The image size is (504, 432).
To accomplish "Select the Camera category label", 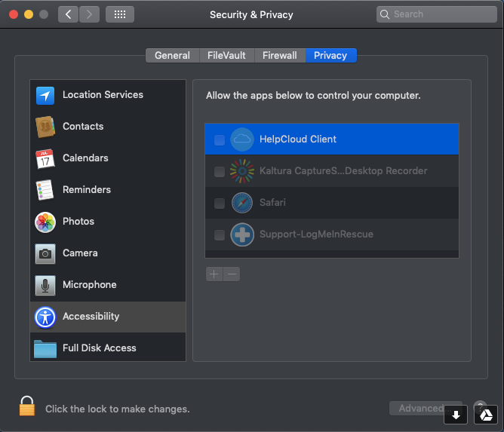I will (x=80, y=253).
